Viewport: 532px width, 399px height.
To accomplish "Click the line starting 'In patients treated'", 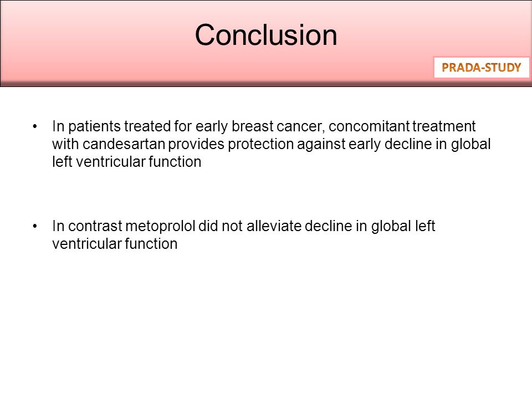I will pyautogui.click(x=264, y=126).
